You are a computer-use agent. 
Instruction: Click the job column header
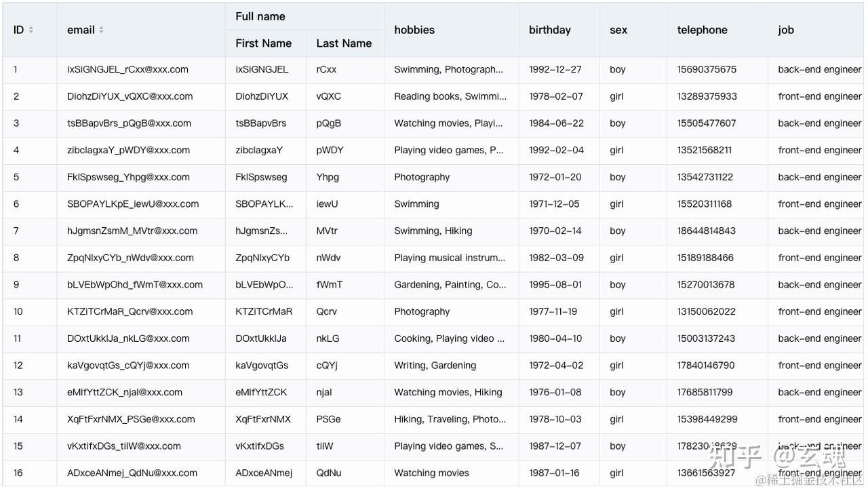click(x=786, y=30)
